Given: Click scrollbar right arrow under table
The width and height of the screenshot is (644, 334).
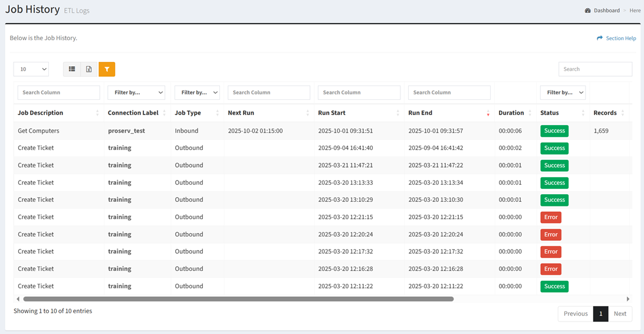Looking at the screenshot, I should (628, 299).
